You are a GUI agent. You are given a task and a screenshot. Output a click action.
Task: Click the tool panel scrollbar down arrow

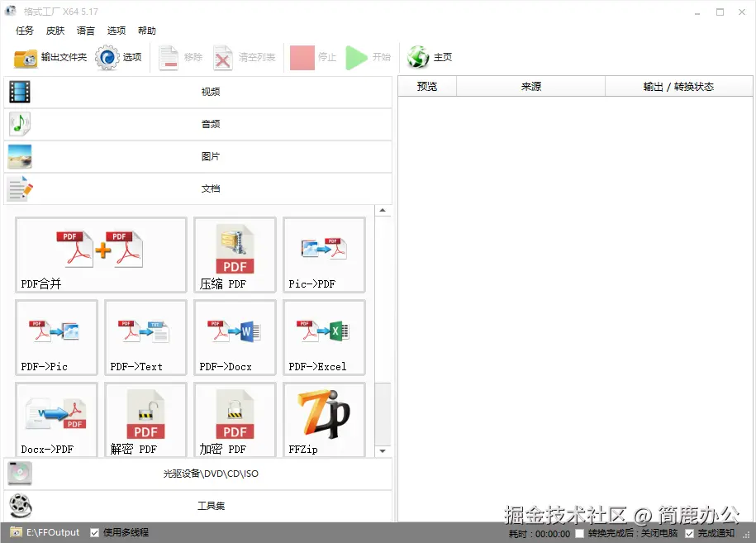(x=382, y=451)
